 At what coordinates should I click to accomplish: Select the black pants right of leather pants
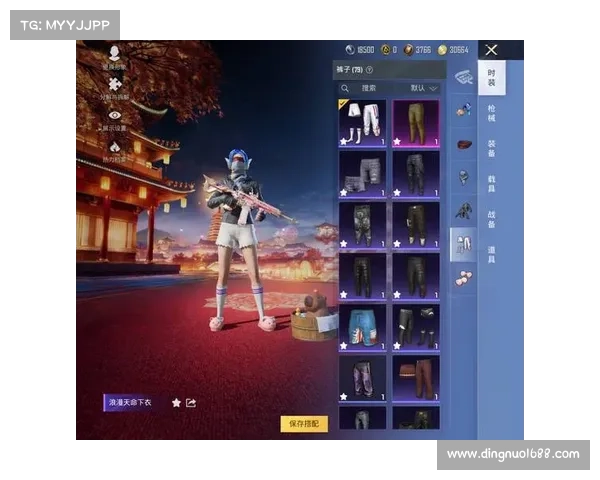tap(416, 276)
